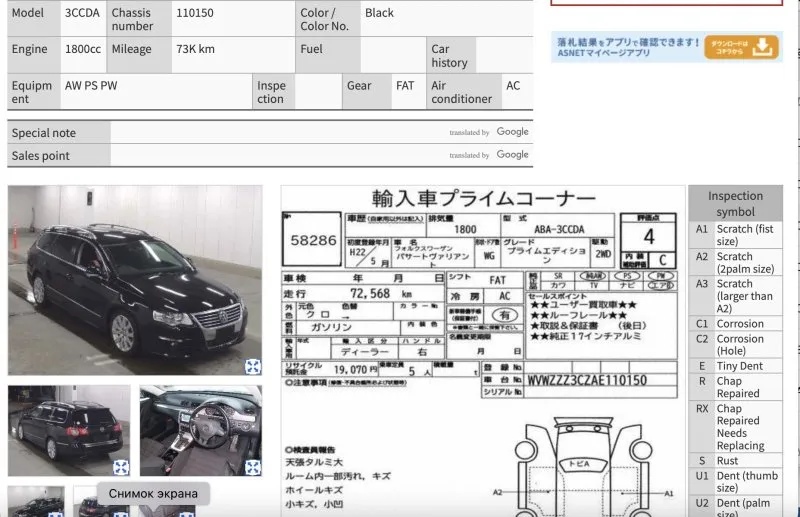Viewport: 800px width, 517px height.
Task: Open the rear view car thumbnail
Action: tap(69, 430)
